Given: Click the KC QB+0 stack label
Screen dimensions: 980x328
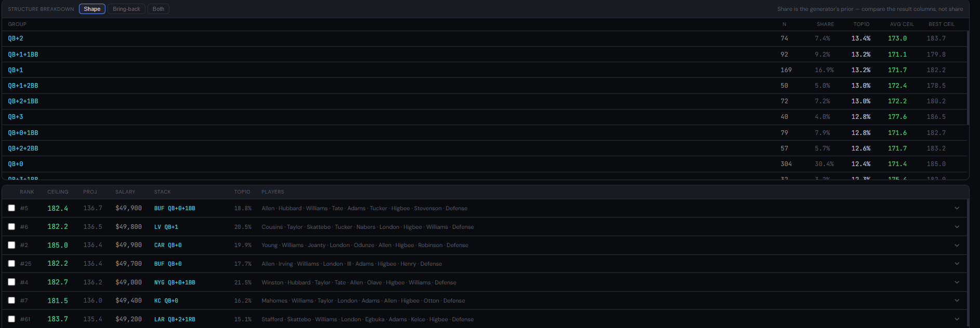Looking at the screenshot, I should tap(166, 300).
